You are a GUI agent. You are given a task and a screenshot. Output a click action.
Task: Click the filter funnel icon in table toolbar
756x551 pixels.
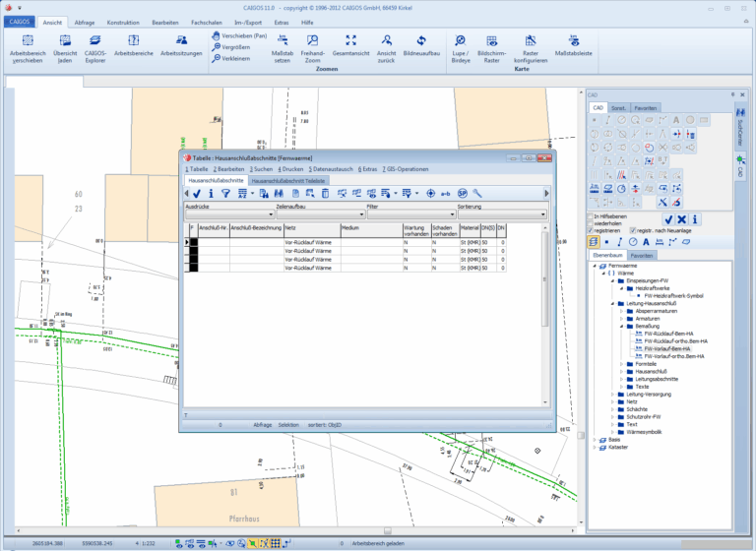point(225,193)
